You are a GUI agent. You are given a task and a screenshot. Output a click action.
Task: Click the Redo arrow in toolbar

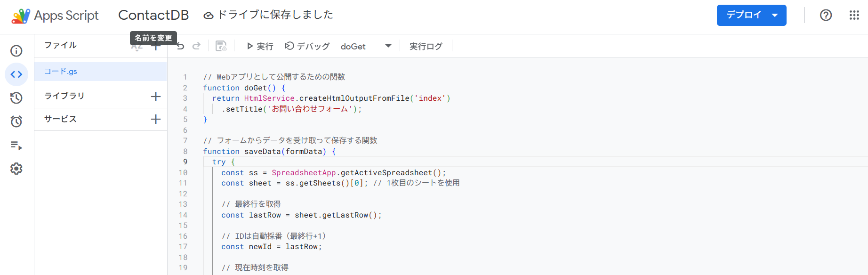pyautogui.click(x=197, y=46)
